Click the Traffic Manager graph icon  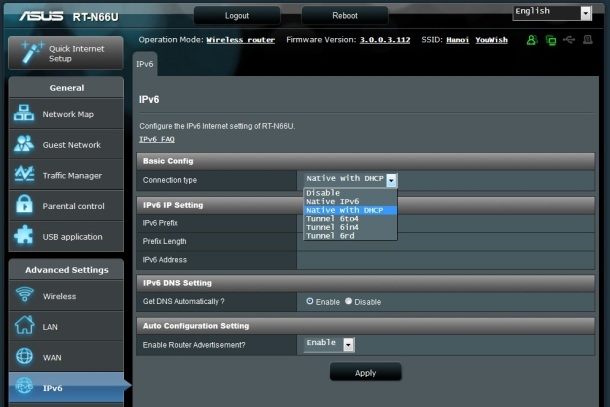click(x=25, y=175)
